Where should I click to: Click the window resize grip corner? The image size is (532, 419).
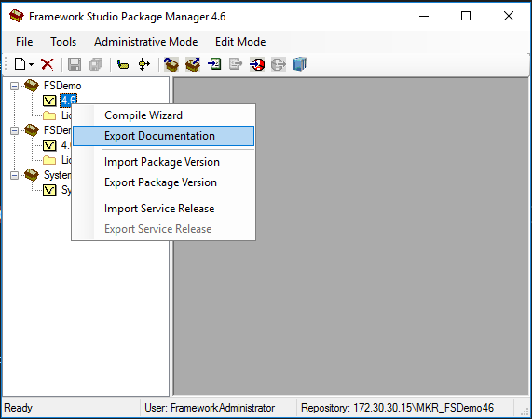(525, 412)
